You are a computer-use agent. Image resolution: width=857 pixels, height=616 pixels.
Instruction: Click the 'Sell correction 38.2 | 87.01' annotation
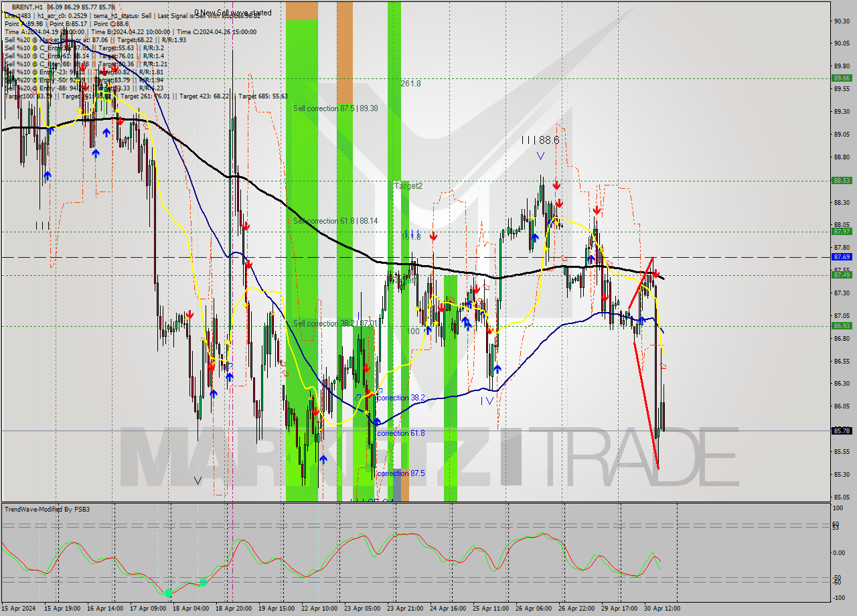(x=335, y=323)
